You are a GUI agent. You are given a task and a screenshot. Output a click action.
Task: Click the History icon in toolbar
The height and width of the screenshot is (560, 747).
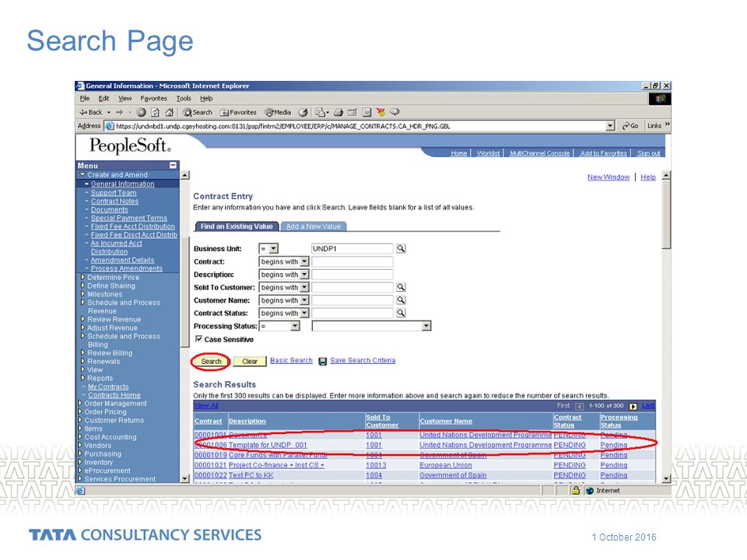point(303,112)
